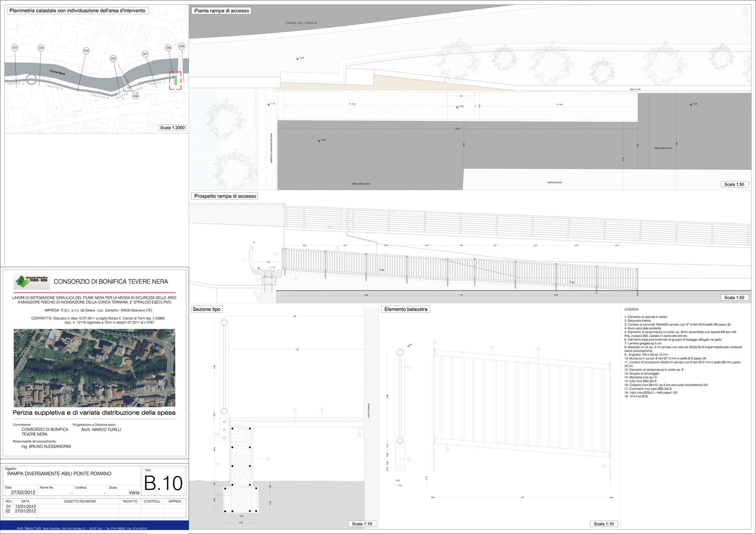Select legend entry '13- Gruppo di ancoraggio'
Screen dimensions: 756x534
642,374
